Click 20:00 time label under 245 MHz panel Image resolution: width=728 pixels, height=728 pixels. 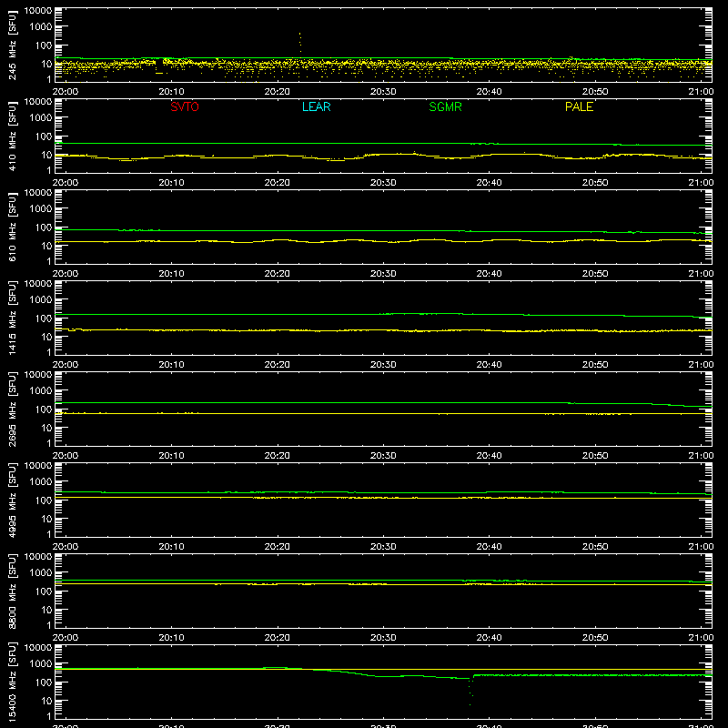tap(65, 92)
